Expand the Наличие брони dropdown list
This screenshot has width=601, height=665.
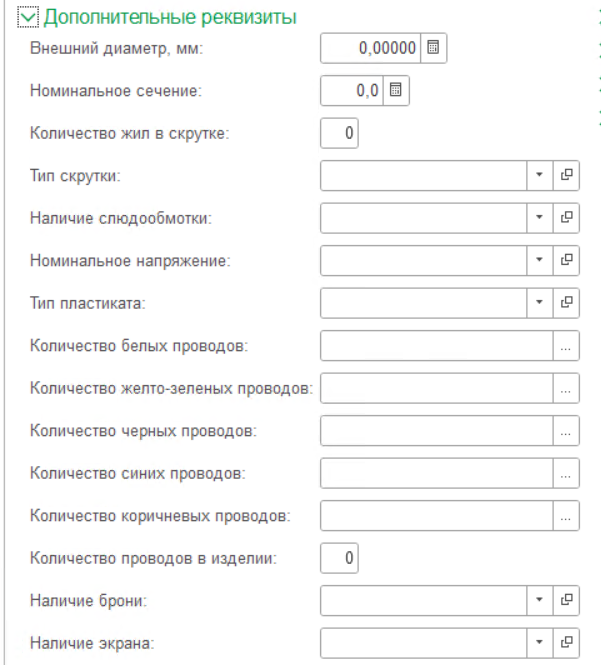click(540, 600)
